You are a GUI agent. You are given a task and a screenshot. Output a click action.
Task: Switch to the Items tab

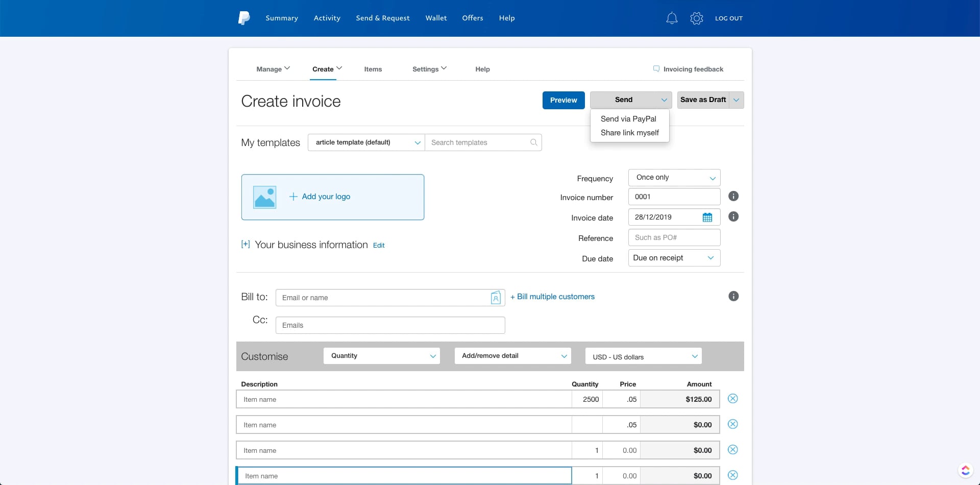tap(373, 69)
